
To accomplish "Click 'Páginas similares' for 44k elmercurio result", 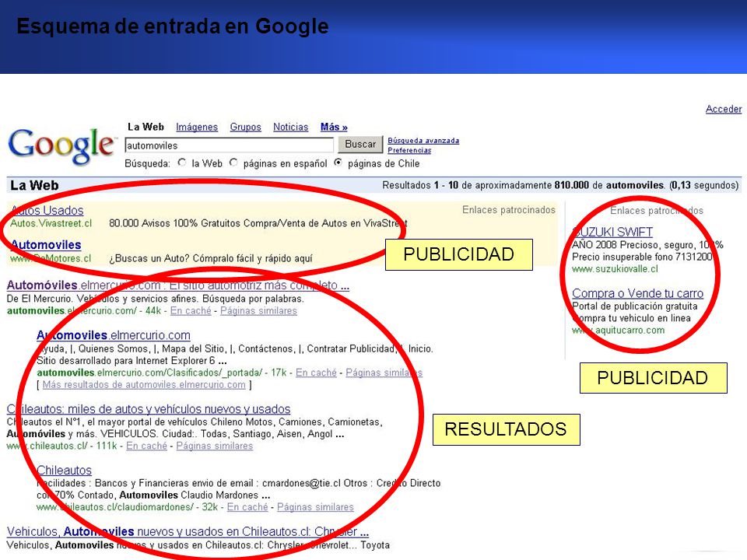I will click(x=258, y=311).
